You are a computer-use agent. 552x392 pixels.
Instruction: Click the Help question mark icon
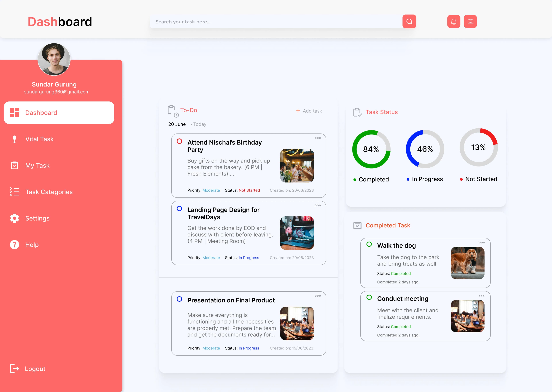14,245
